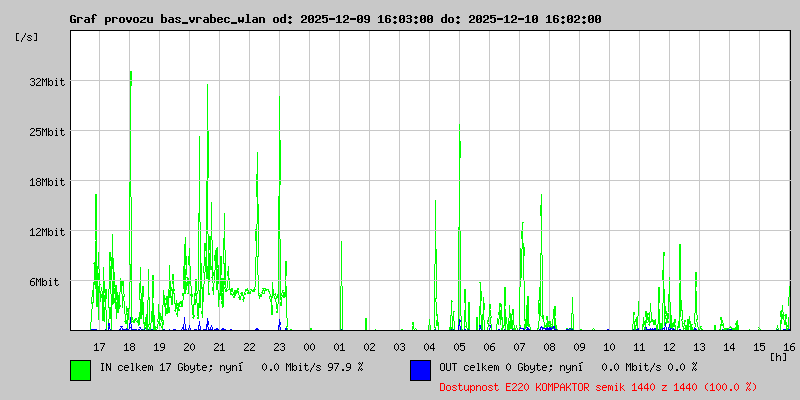Screen dimensions: 800x400
Task: Click hour label 21 on x-axis
Action: [219, 347]
